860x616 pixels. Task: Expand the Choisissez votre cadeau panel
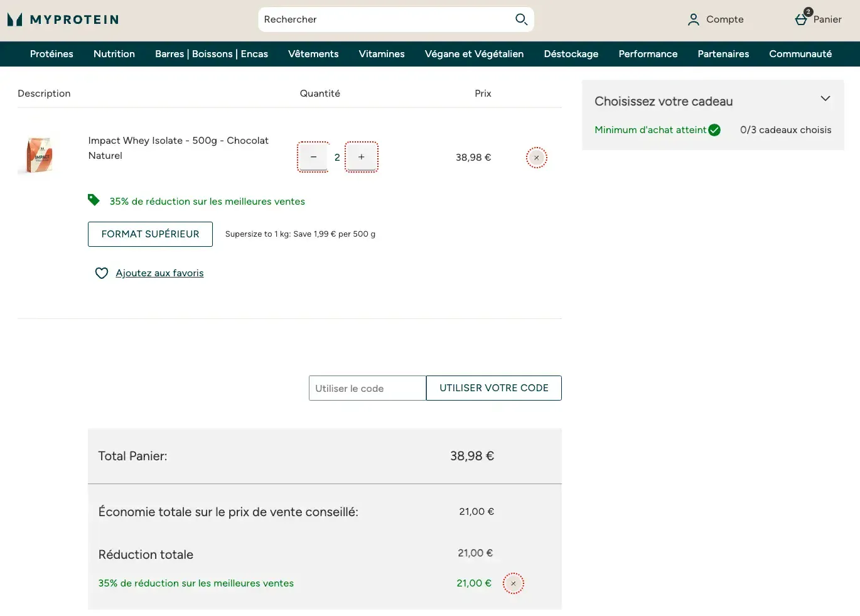pos(825,99)
